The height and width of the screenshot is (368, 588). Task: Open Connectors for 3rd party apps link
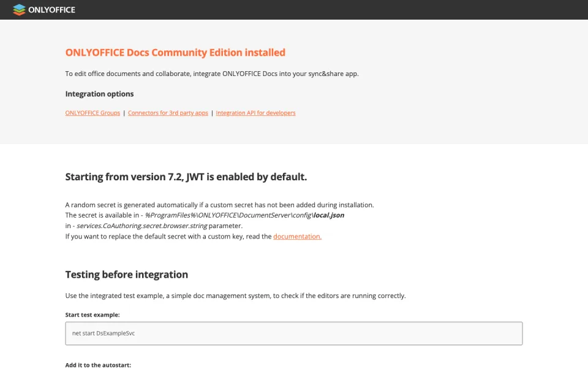click(x=168, y=113)
